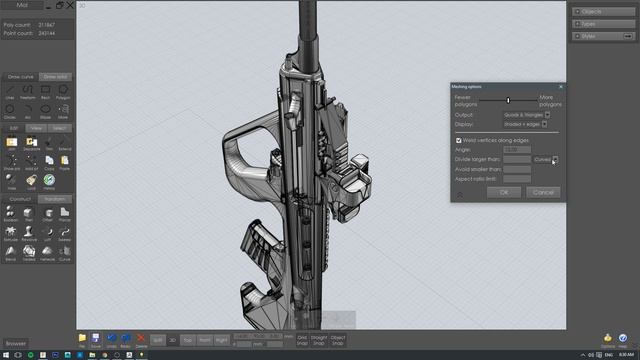Switch to the Draw curve tab
This screenshot has width=640, height=360.
click(20, 77)
